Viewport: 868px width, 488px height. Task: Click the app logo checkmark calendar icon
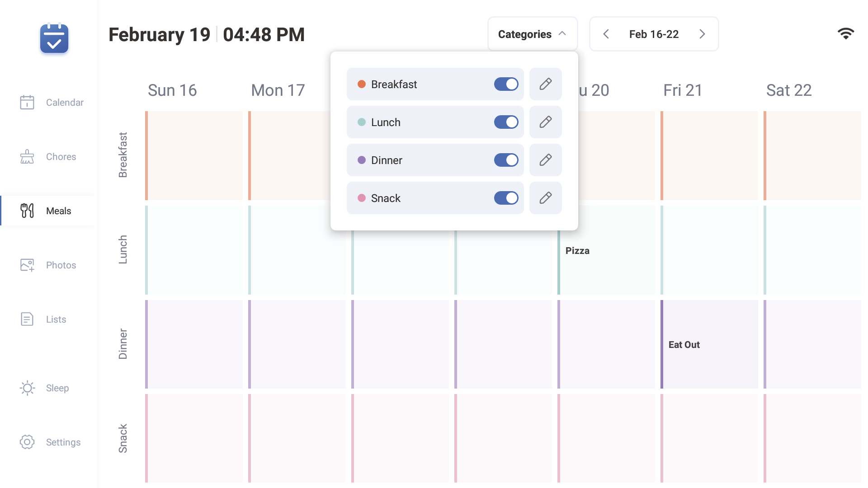[x=54, y=38]
